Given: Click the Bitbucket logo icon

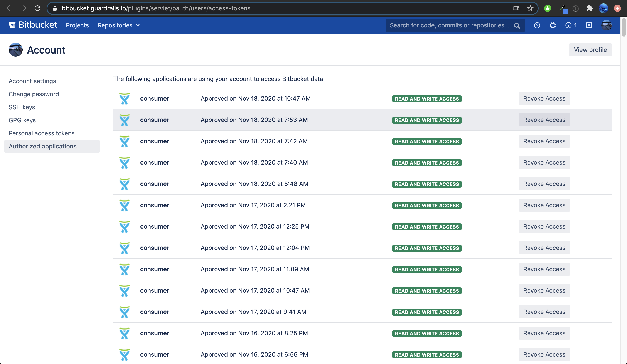Looking at the screenshot, I should pos(12,25).
